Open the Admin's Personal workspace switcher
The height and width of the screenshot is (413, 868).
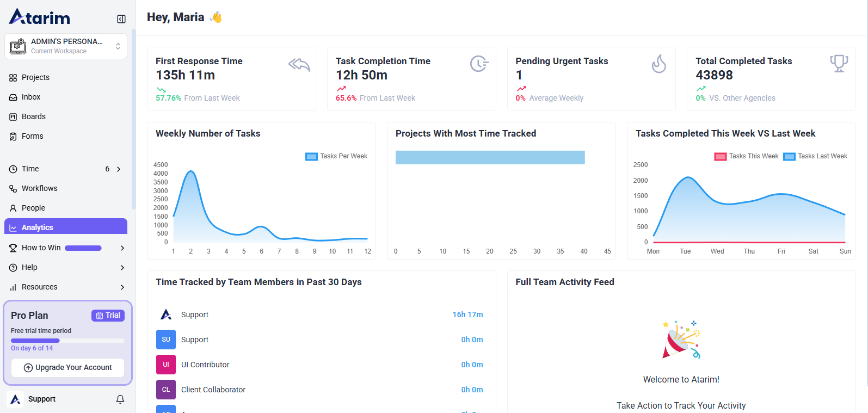(66, 46)
